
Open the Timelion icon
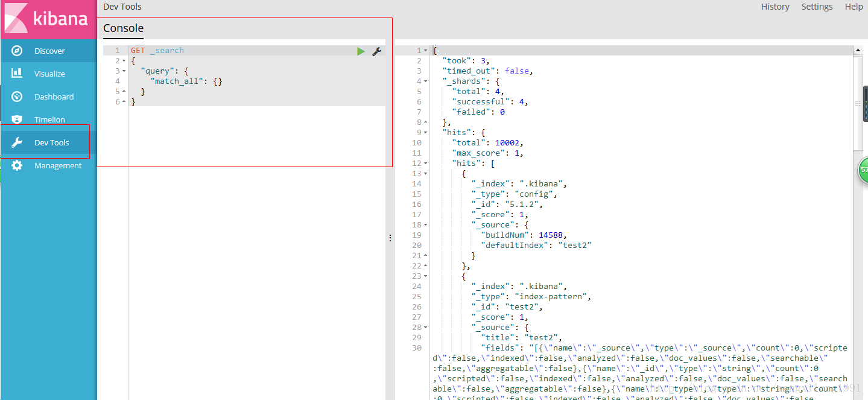(17, 119)
